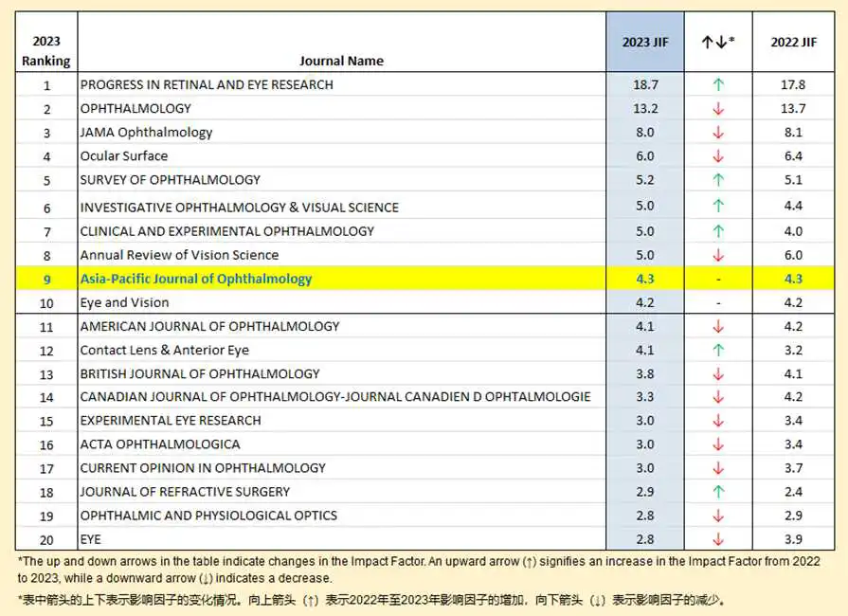
Task: Click green up arrow for Investigative Ophthalmology
Action: point(718,206)
